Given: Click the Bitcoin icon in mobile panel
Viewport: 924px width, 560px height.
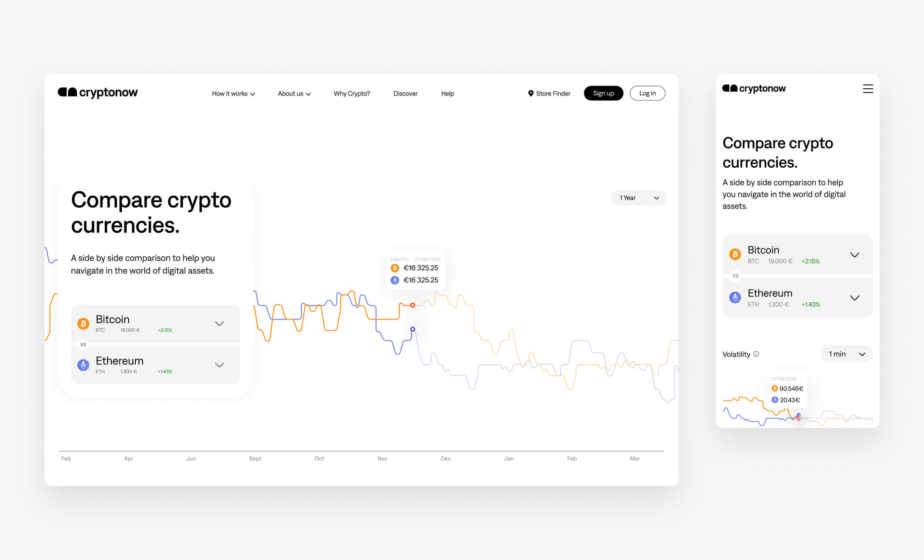Looking at the screenshot, I should click(735, 254).
